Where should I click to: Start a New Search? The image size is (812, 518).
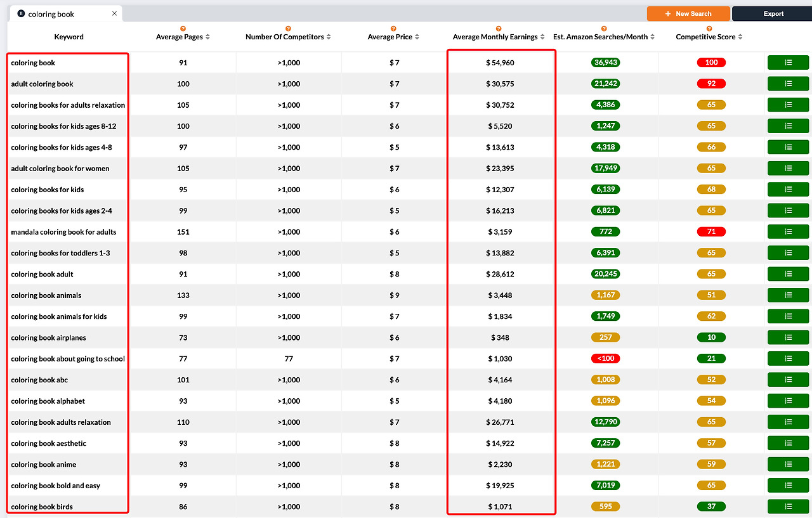pyautogui.click(x=688, y=14)
